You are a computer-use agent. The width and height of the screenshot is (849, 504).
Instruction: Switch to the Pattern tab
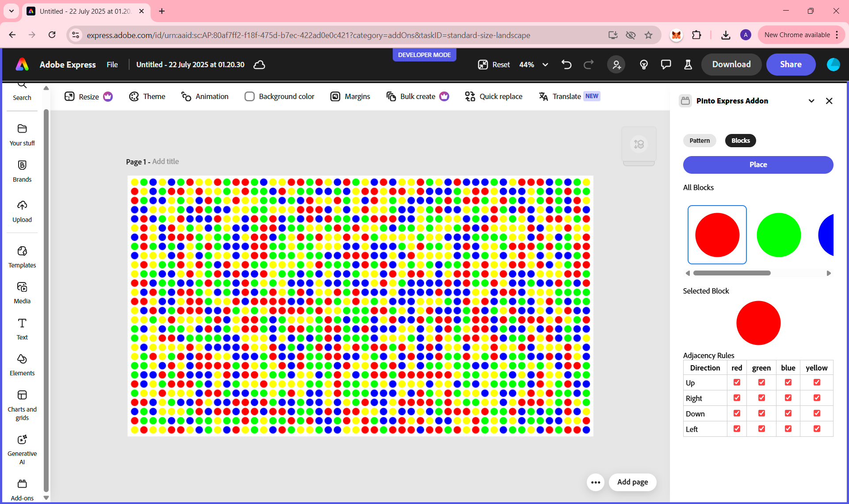point(700,141)
